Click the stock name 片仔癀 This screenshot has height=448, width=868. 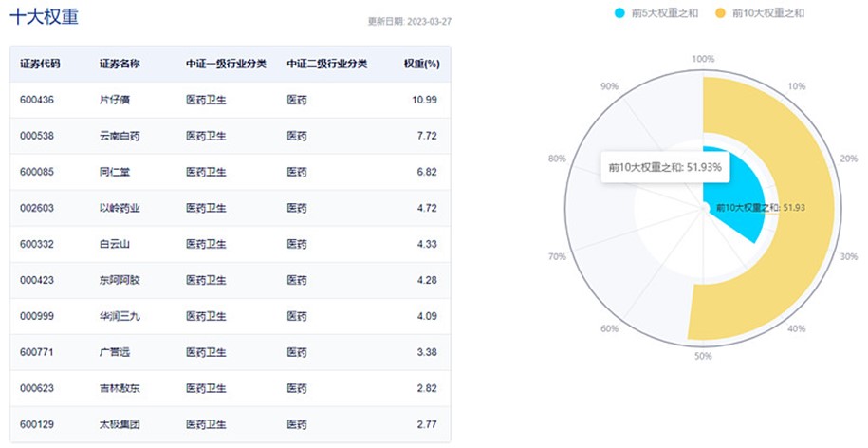[115, 100]
